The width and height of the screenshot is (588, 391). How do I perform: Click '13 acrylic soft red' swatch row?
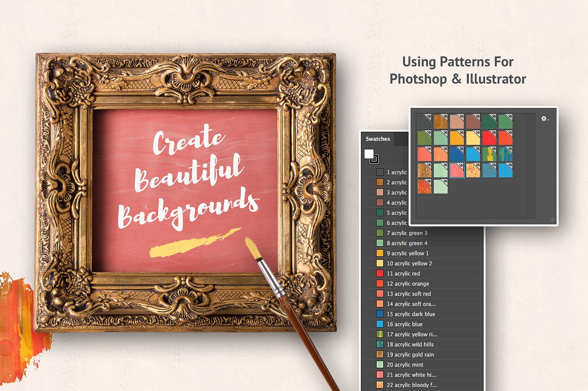409,294
